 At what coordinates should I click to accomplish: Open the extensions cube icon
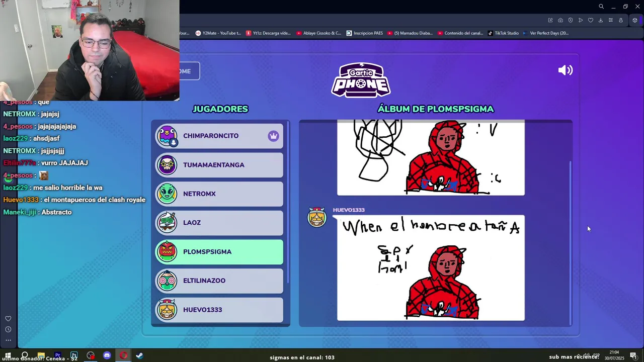[635, 20]
